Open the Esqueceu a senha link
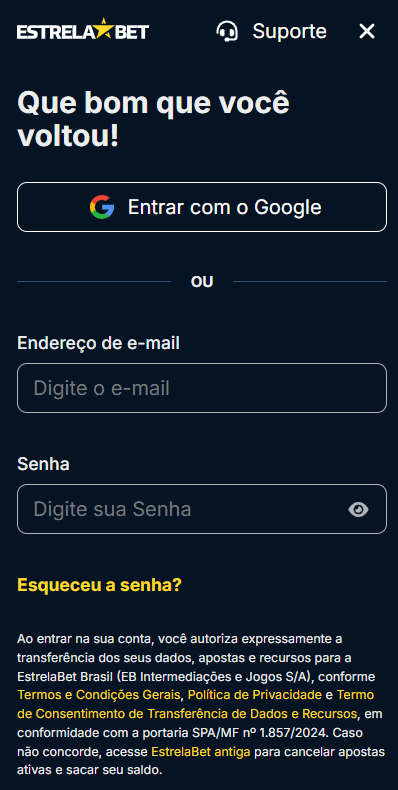This screenshot has height=790, width=398. (x=99, y=585)
